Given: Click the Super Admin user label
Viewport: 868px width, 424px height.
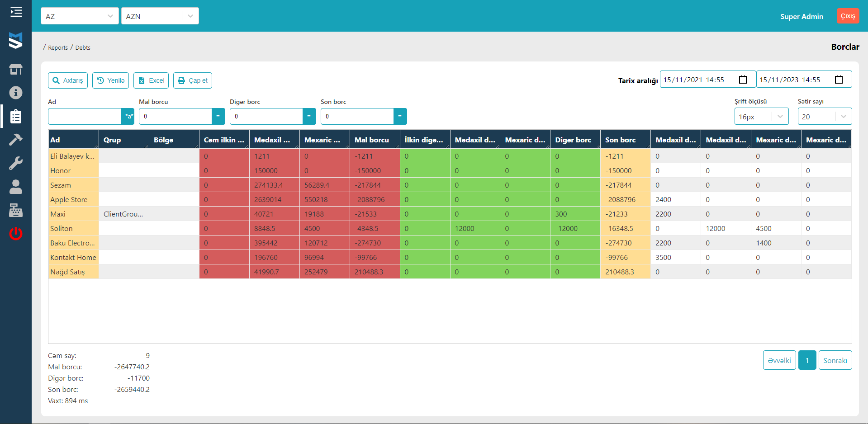Looking at the screenshot, I should click(802, 16).
